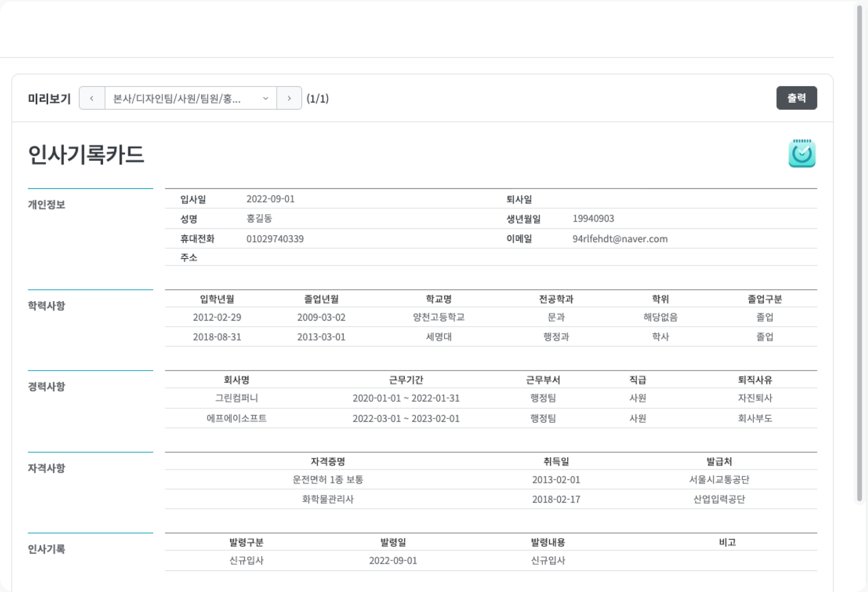The image size is (868, 592).
Task: Open the 본사/디자인팀 employee dropdown
Action: point(191,98)
